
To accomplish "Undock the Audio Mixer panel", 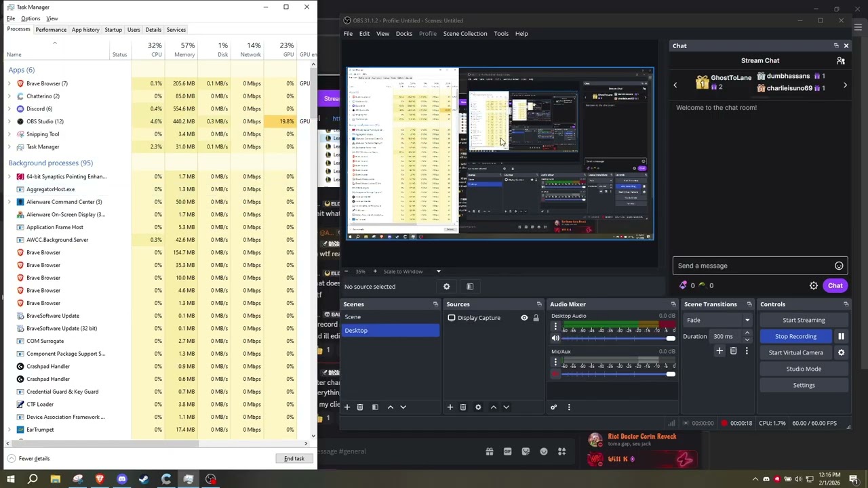I will (x=673, y=304).
